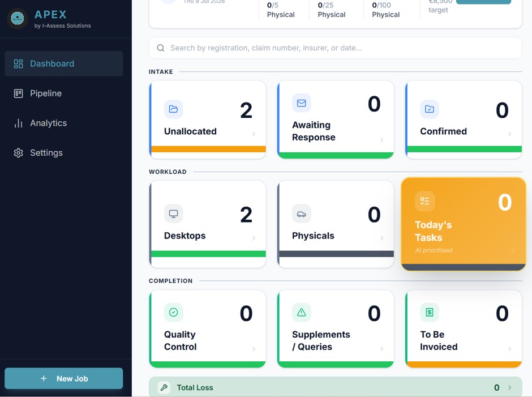Click the Unallocated count 2
The image size is (532, 397).
246,110
